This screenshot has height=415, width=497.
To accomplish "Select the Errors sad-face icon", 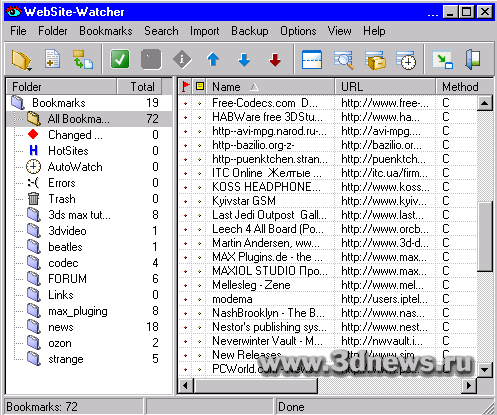I will pyautogui.click(x=33, y=183).
